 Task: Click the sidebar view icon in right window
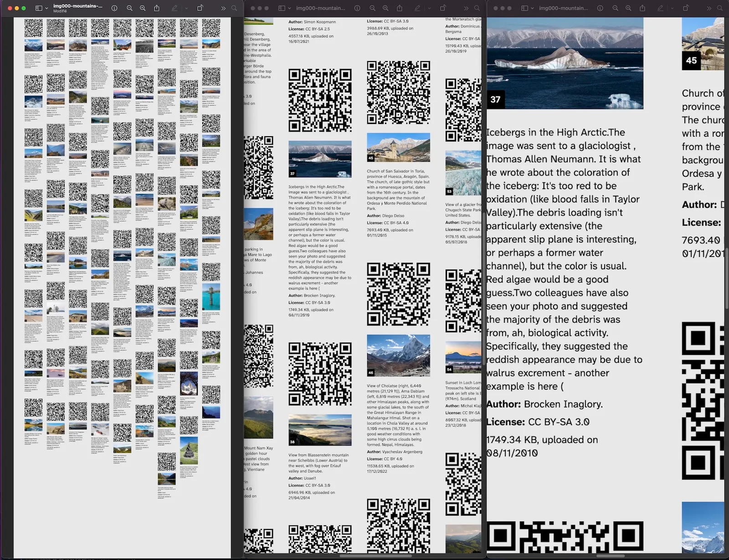524,8
